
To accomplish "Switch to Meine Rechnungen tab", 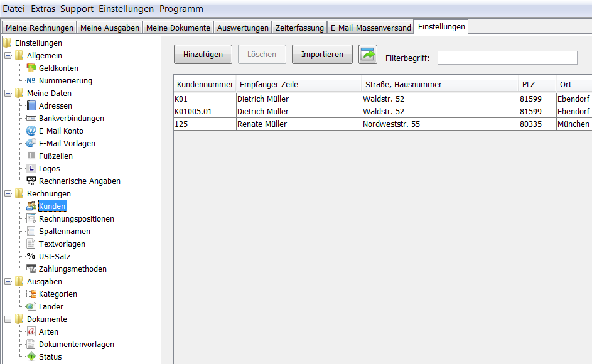I will pyautogui.click(x=40, y=28).
